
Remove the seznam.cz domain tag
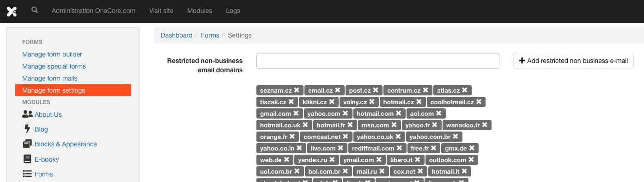297,90
